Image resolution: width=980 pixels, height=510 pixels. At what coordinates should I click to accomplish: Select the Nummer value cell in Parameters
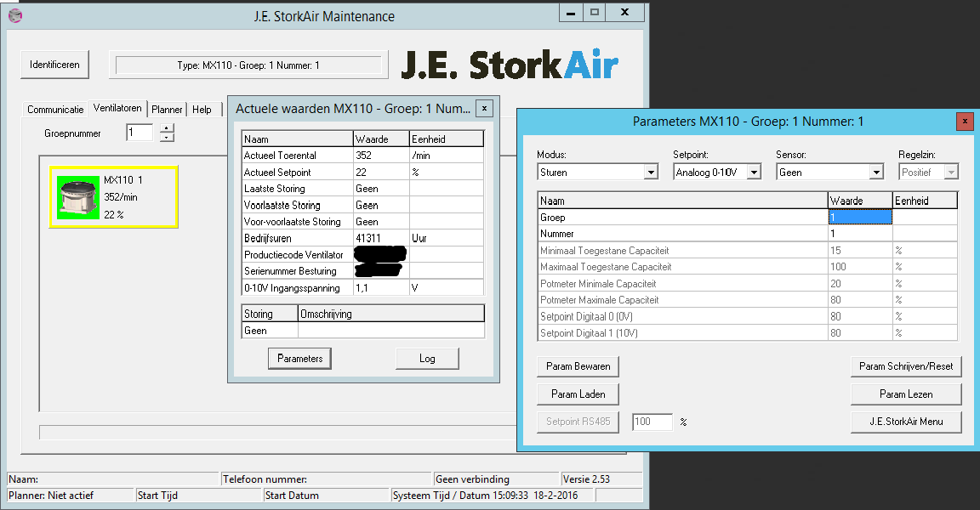[x=860, y=234]
